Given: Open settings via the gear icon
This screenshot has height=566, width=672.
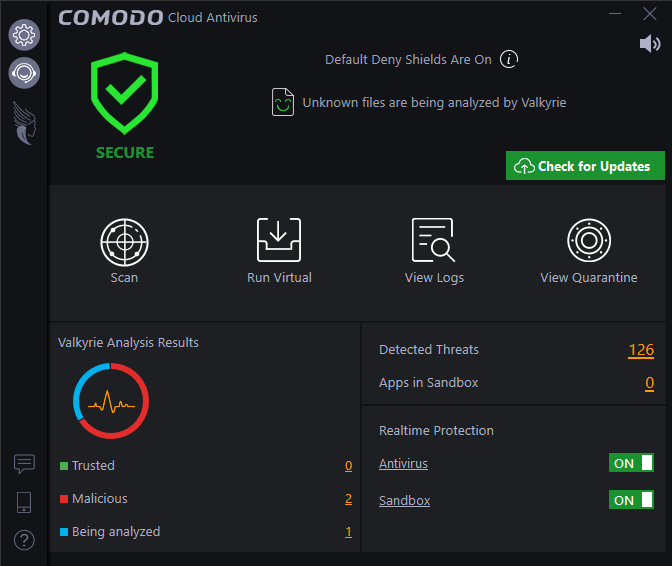Looking at the screenshot, I should click(x=24, y=36).
